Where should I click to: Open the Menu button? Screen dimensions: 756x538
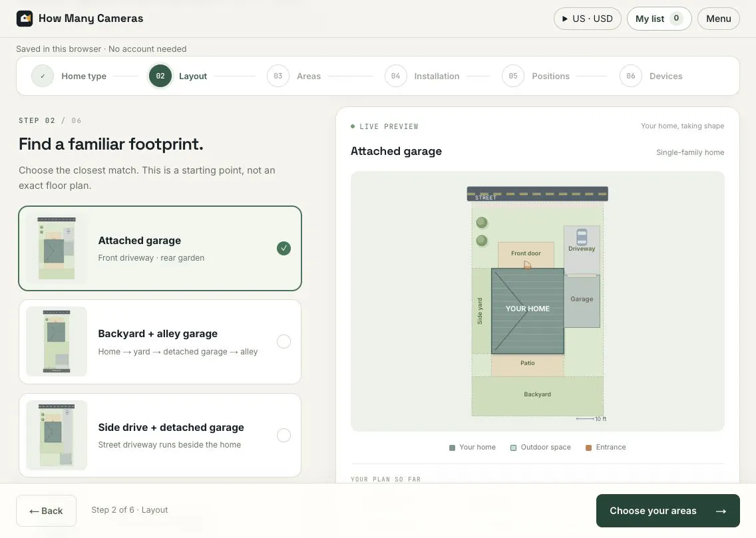click(x=718, y=19)
